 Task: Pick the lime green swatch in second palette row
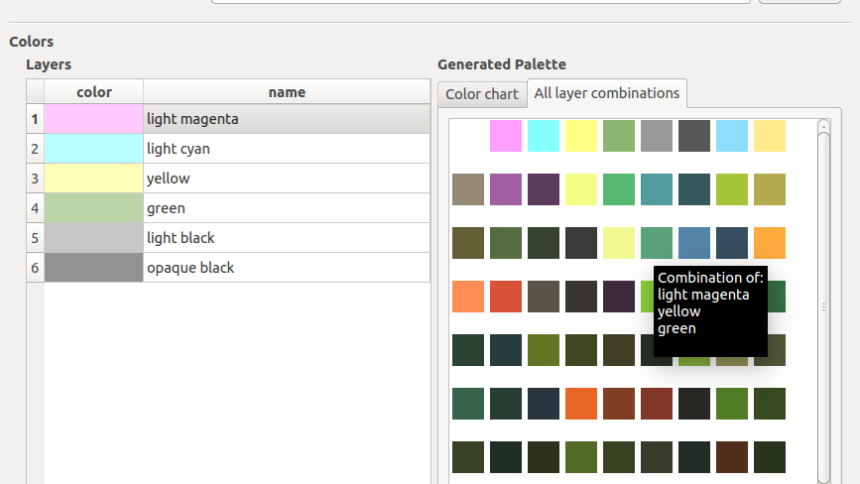point(732,189)
